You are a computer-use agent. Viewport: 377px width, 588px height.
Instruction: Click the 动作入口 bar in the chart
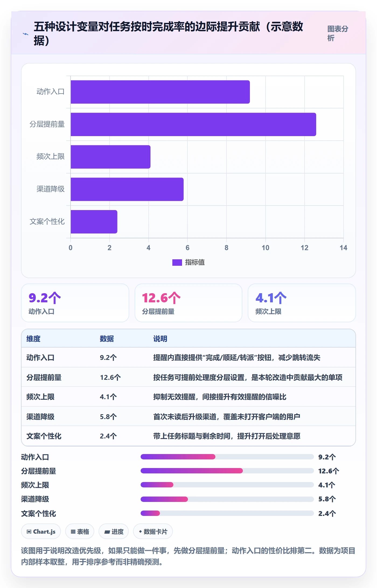coord(160,92)
